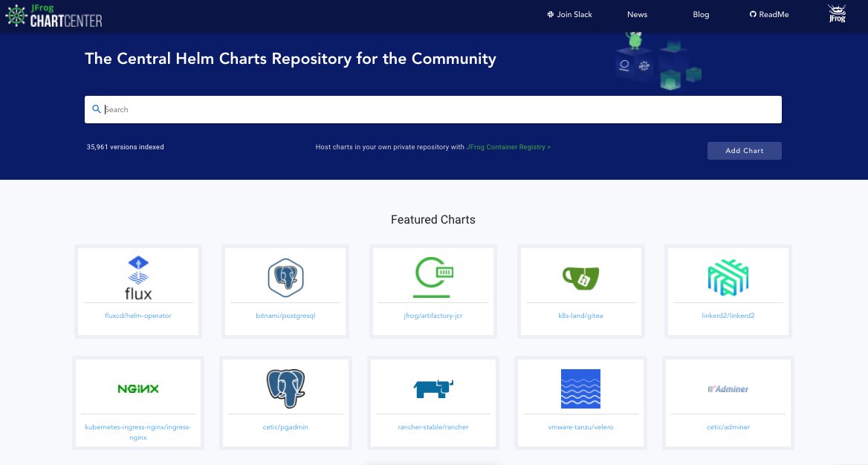
Task: Open the JFrog Container Registry link
Action: (x=508, y=146)
